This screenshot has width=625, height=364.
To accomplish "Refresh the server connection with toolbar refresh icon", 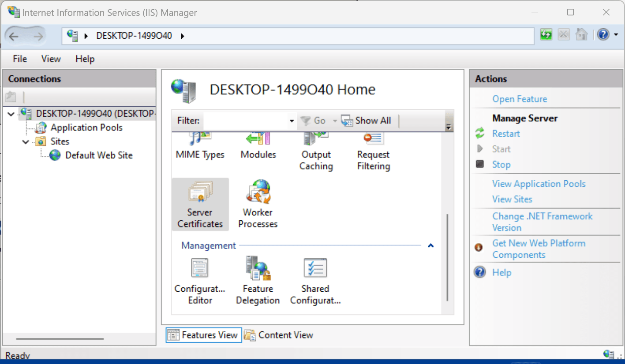I will [x=546, y=34].
